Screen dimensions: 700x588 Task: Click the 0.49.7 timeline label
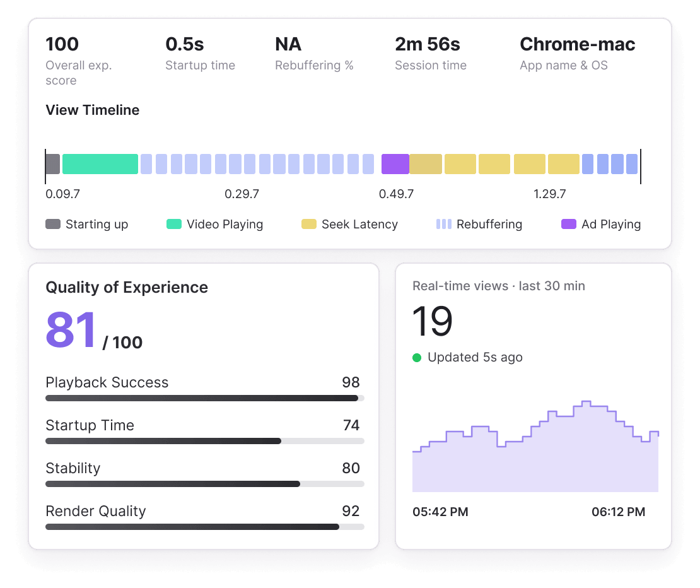396,194
